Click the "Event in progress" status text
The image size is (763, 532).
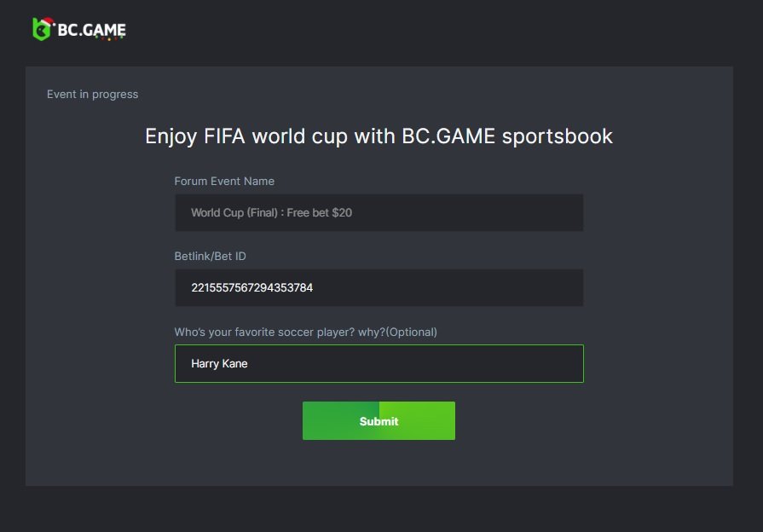click(x=92, y=95)
